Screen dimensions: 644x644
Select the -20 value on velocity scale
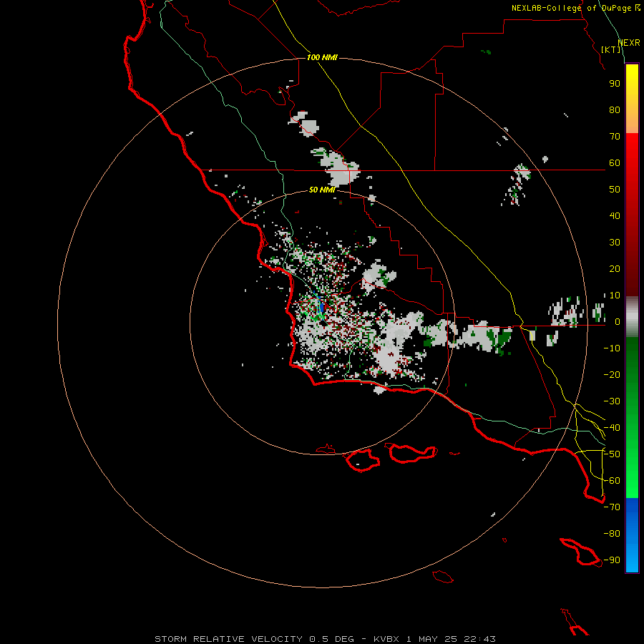pyautogui.click(x=612, y=375)
